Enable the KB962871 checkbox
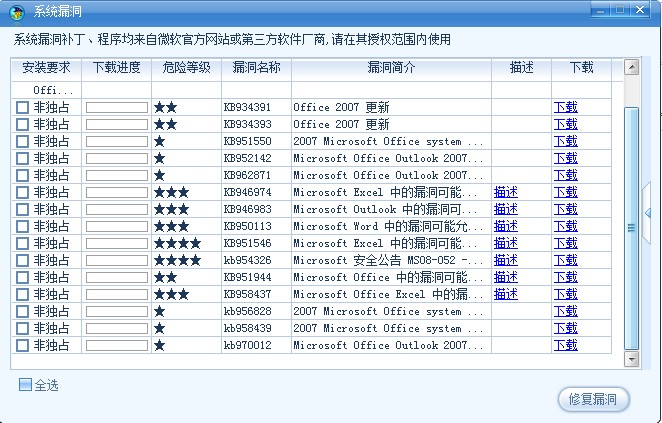 coord(22,175)
